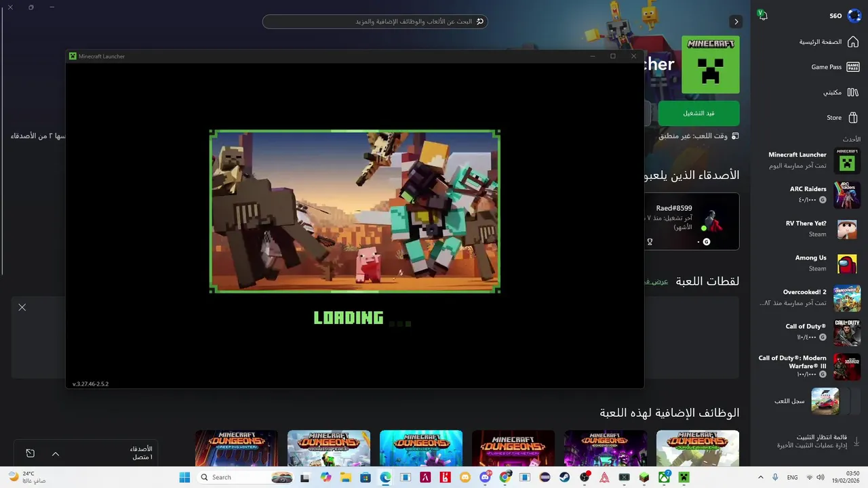
Task: Pop out the friends widget
Action: 31,453
